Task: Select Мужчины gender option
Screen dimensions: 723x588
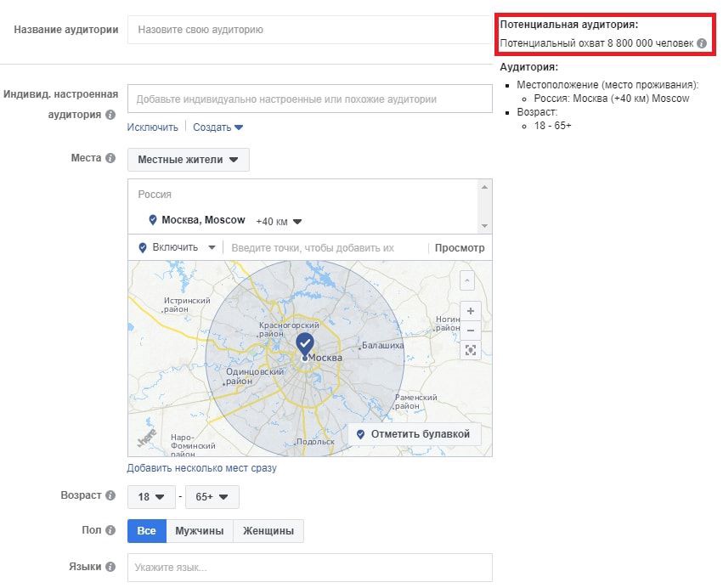Action: point(200,531)
